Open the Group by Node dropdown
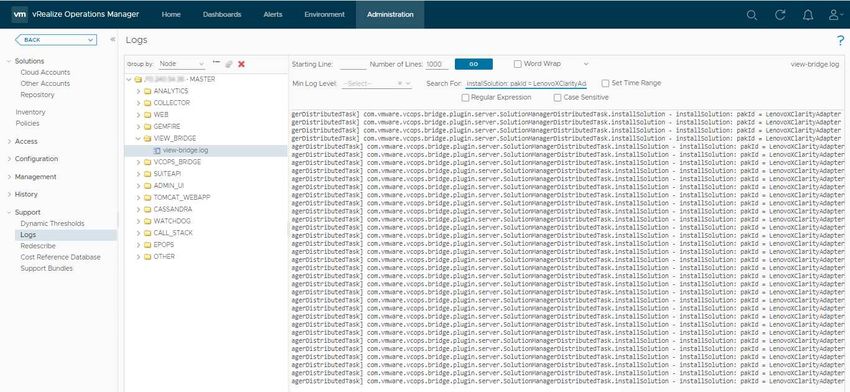Image resolution: width=850 pixels, height=392 pixels. pos(182,64)
